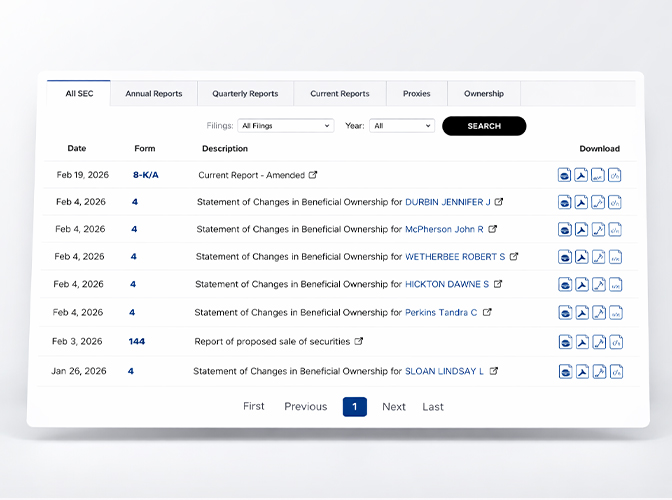Open external link icon next to proposed sale report
This screenshot has width=672, height=500.
[x=359, y=341]
